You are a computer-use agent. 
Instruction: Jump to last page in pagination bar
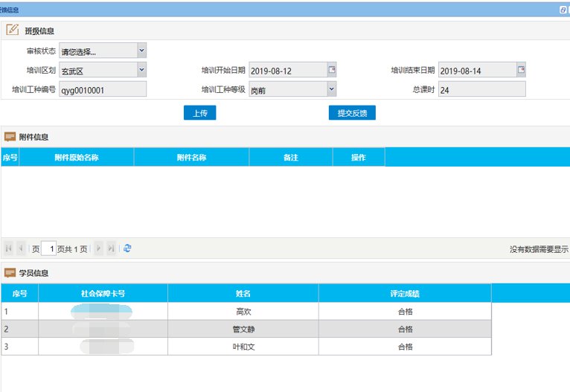coord(111,248)
